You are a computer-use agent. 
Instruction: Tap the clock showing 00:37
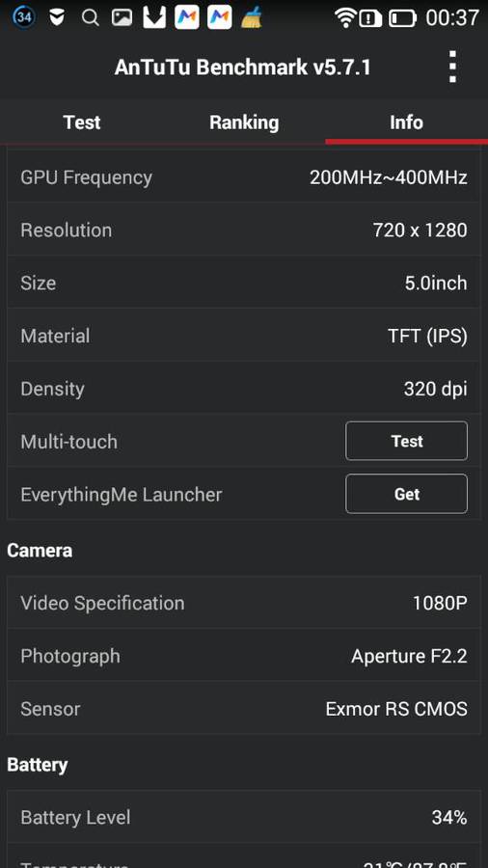pyautogui.click(x=452, y=18)
